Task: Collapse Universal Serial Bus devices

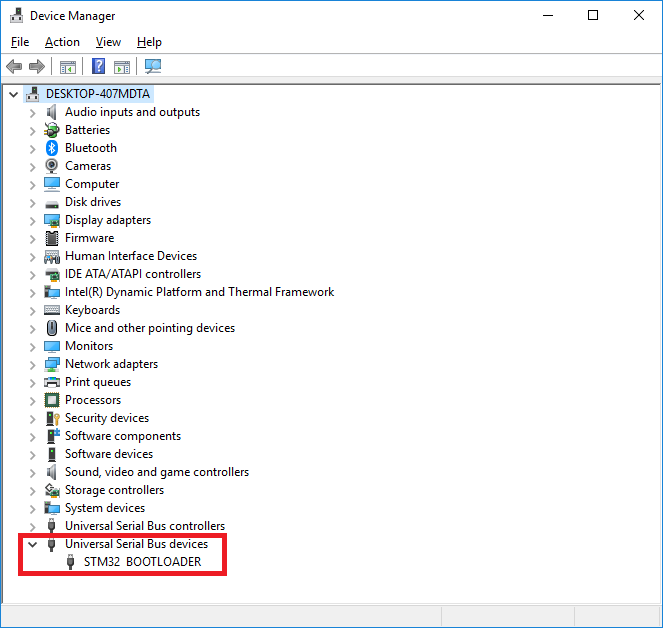Action: [x=33, y=544]
